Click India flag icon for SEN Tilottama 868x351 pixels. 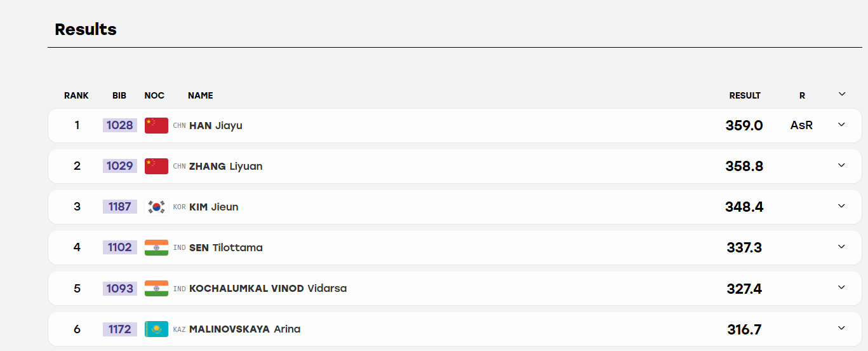[x=156, y=247]
